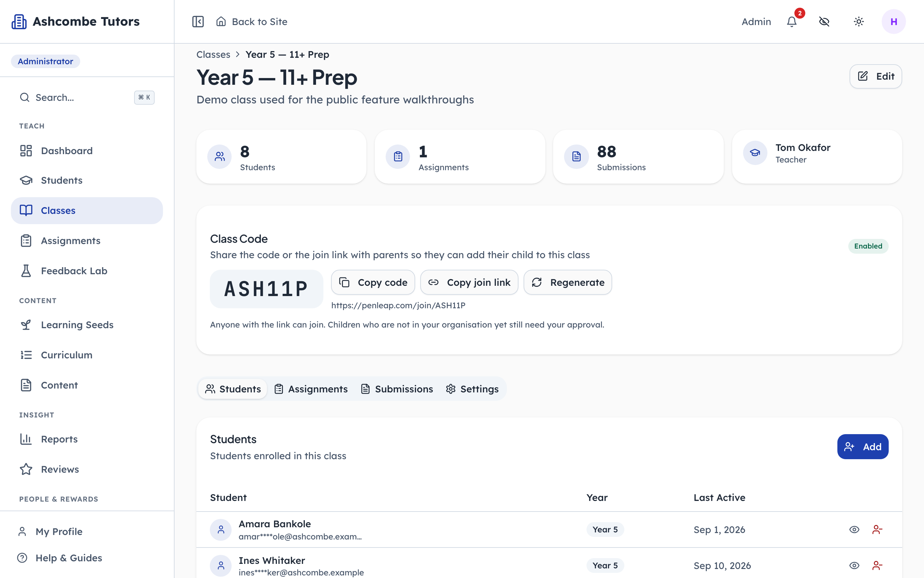
Task: Click the Amara Bankole name
Action: point(275,524)
